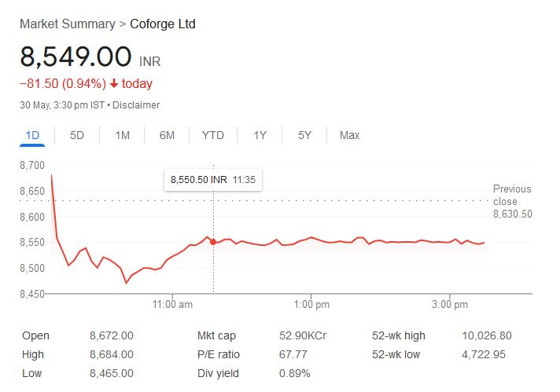
Task: Click the red marker dot on chart
Action: pos(213,242)
